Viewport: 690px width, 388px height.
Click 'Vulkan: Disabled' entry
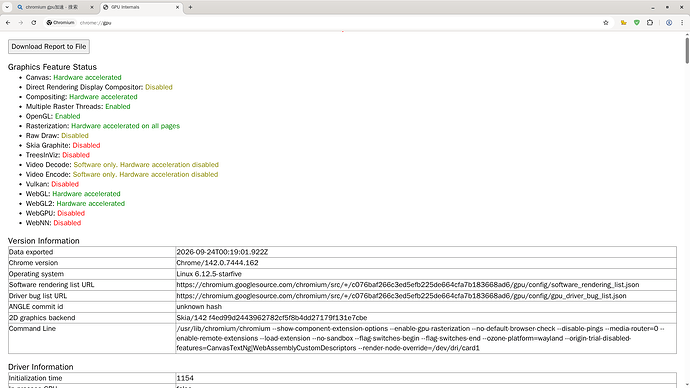[x=52, y=184]
